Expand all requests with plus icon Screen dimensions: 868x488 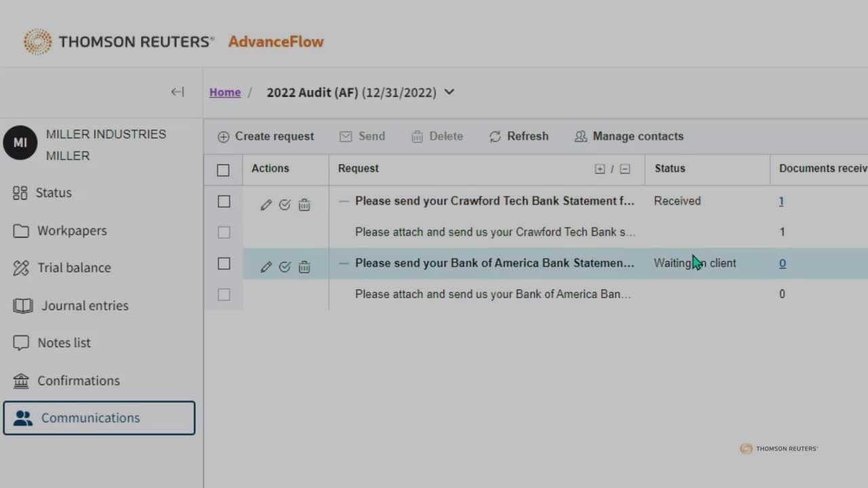coord(599,169)
